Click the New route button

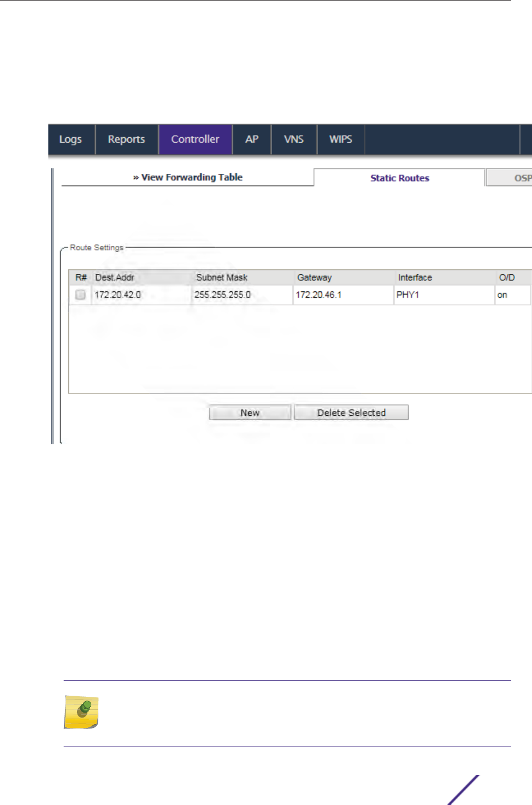(x=250, y=413)
